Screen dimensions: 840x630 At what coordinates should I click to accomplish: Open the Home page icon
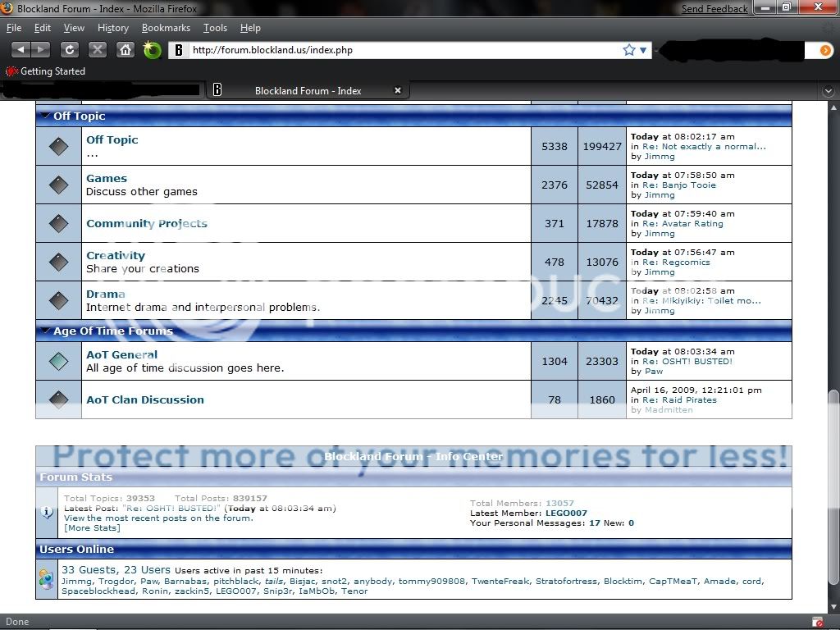coord(126,50)
